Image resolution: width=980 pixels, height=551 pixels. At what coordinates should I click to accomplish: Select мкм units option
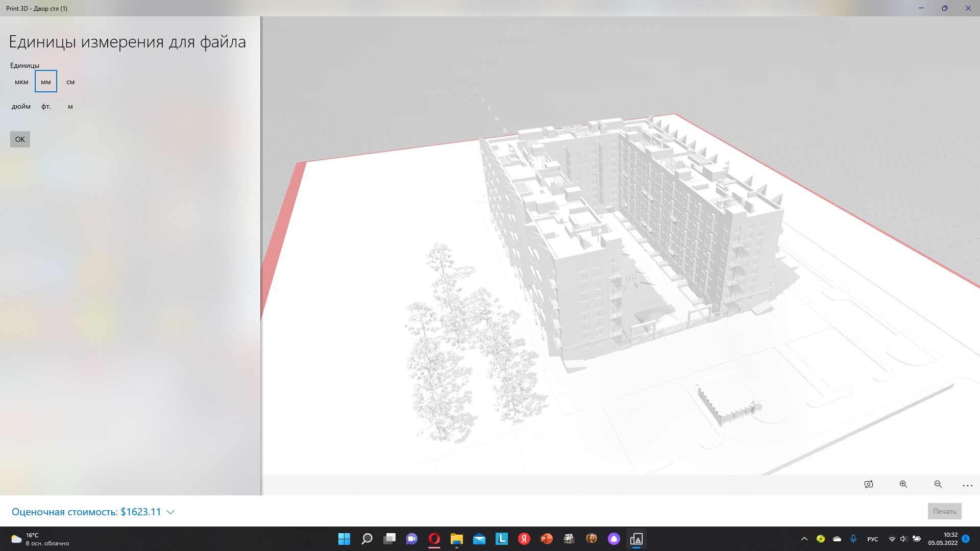(21, 82)
